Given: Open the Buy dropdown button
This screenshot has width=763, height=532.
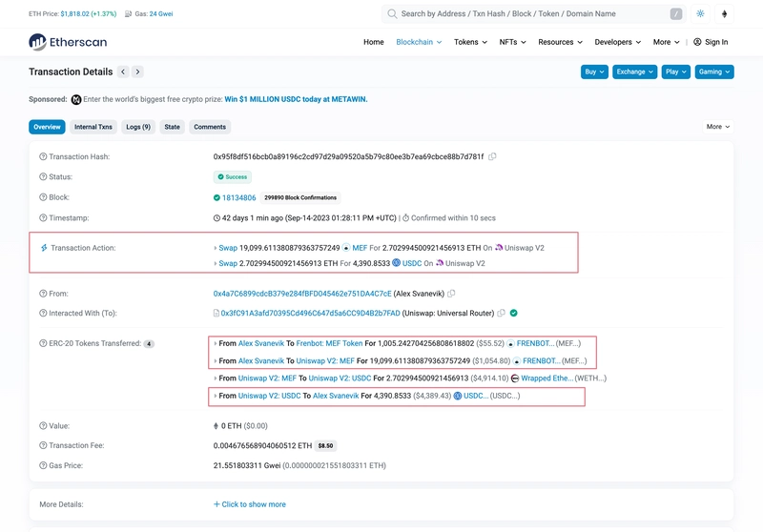Looking at the screenshot, I should pyautogui.click(x=594, y=72).
